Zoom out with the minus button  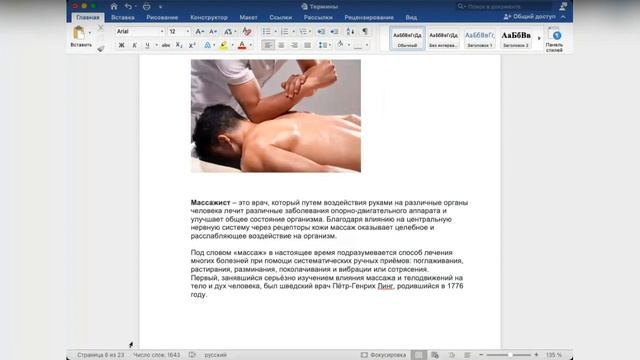point(481,355)
